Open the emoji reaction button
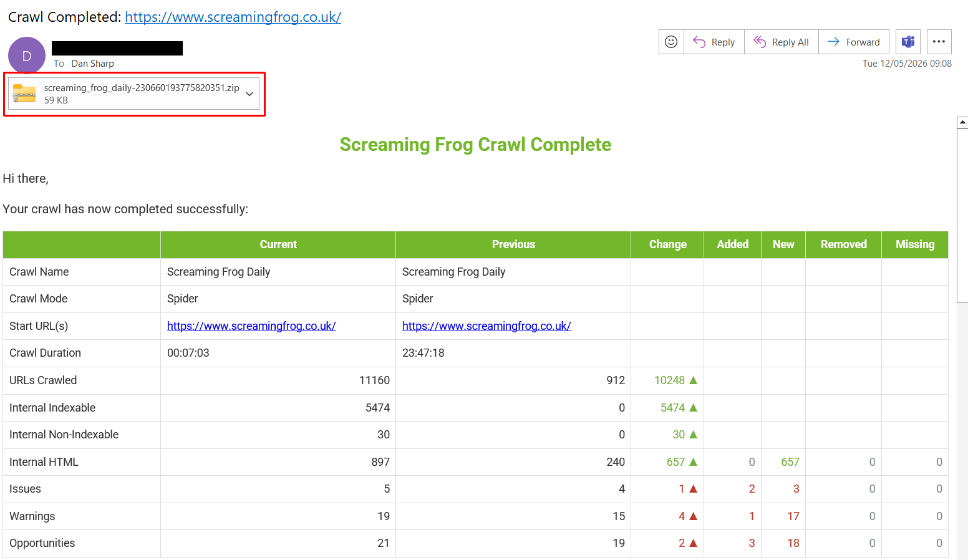Viewport: 968px width, 560px height. pos(671,42)
